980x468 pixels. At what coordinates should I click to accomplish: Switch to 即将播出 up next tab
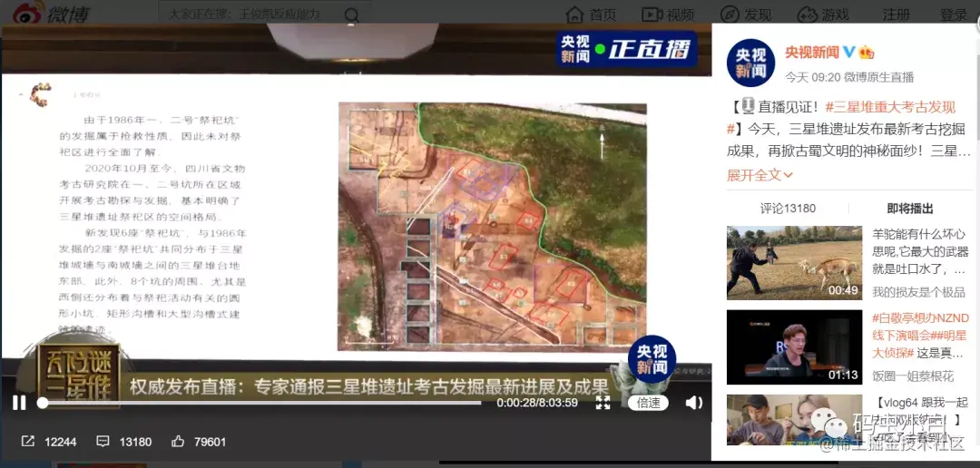click(x=909, y=208)
